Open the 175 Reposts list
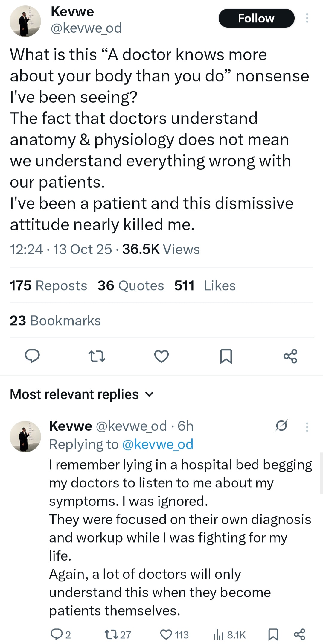 point(48,285)
